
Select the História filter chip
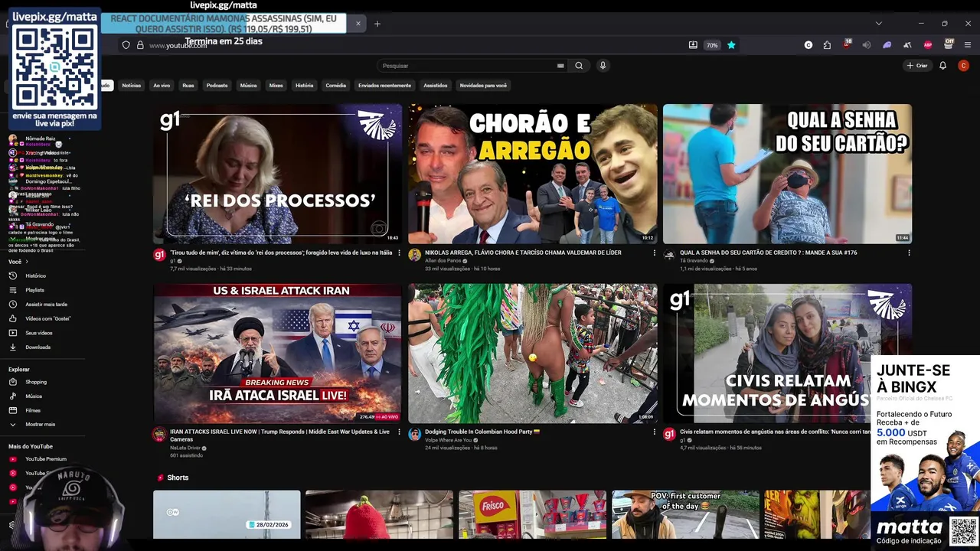click(304, 86)
